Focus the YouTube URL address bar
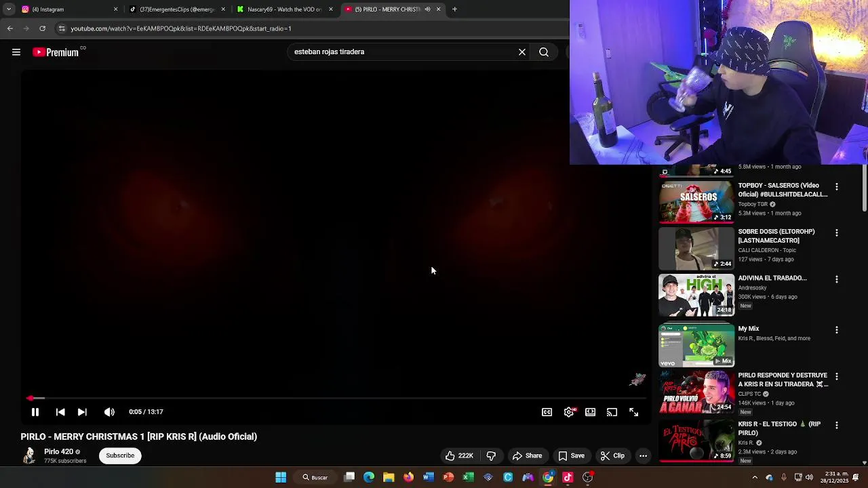This screenshot has width=868, height=488. click(312, 28)
